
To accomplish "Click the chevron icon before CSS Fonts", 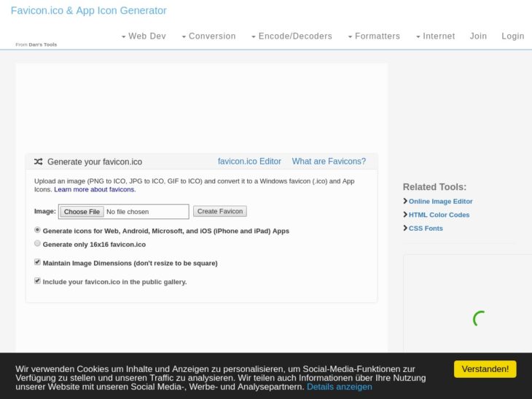I will pyautogui.click(x=405, y=228).
